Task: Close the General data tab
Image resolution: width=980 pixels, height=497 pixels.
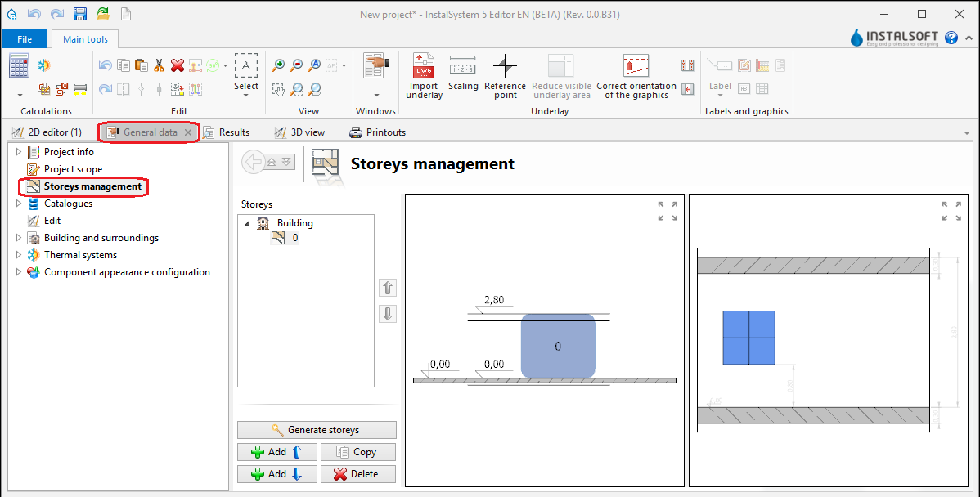Action: tap(188, 132)
